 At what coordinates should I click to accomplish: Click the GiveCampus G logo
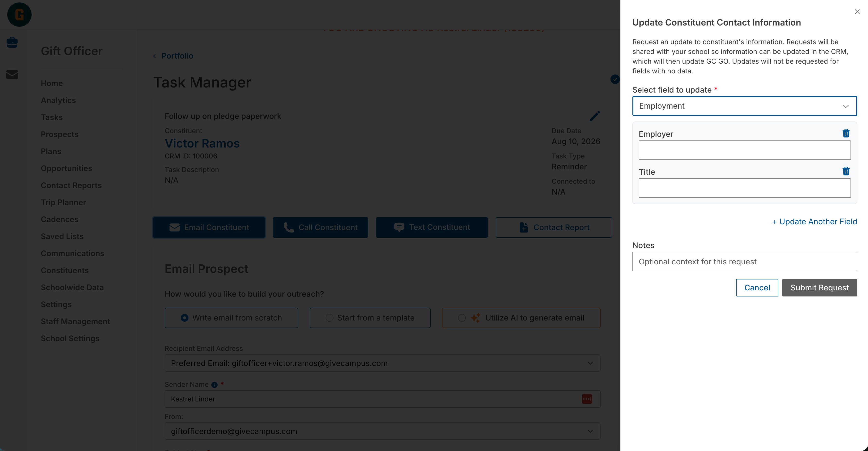19,15
